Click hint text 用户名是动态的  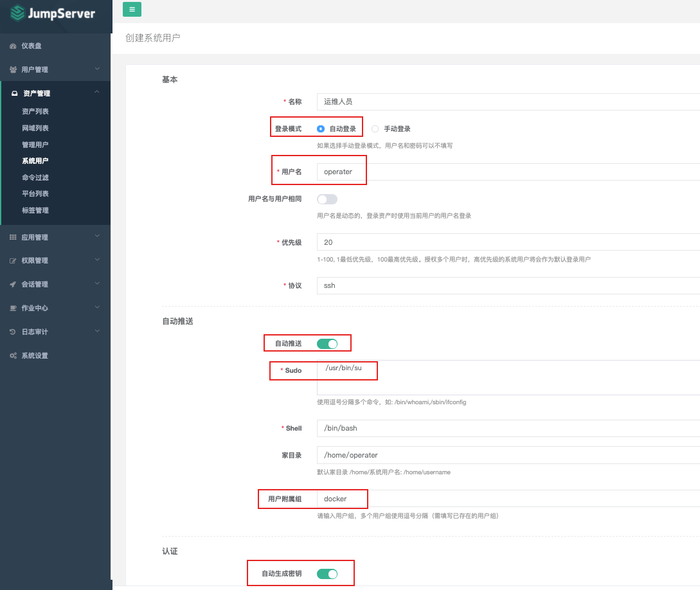point(394,215)
